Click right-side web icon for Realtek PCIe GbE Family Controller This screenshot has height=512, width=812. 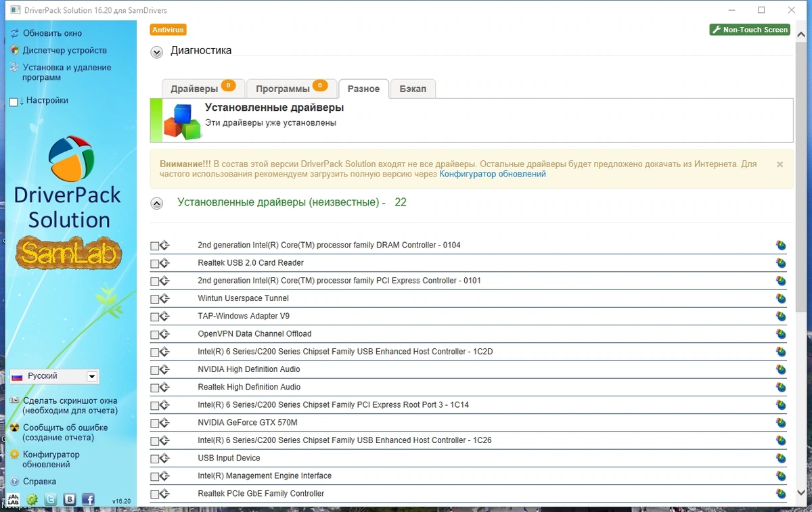point(781,494)
